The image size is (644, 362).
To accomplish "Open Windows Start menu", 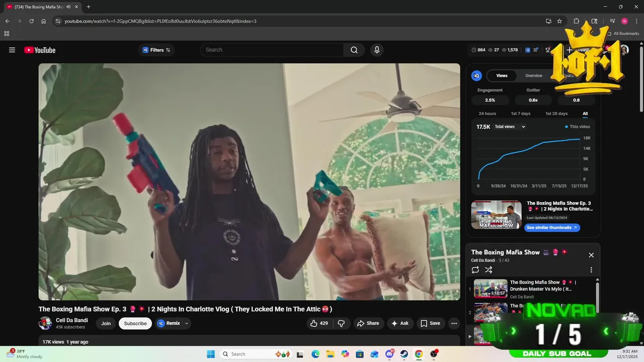I will tap(210, 354).
